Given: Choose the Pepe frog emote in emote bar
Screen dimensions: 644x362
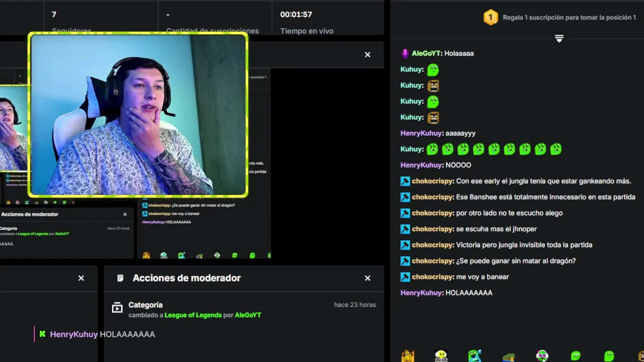Looking at the screenshot, I should (509, 356).
